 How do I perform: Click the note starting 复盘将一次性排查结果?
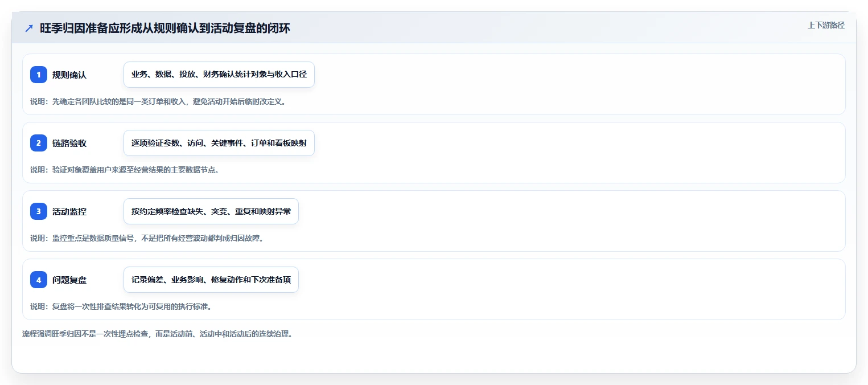[x=121, y=306]
